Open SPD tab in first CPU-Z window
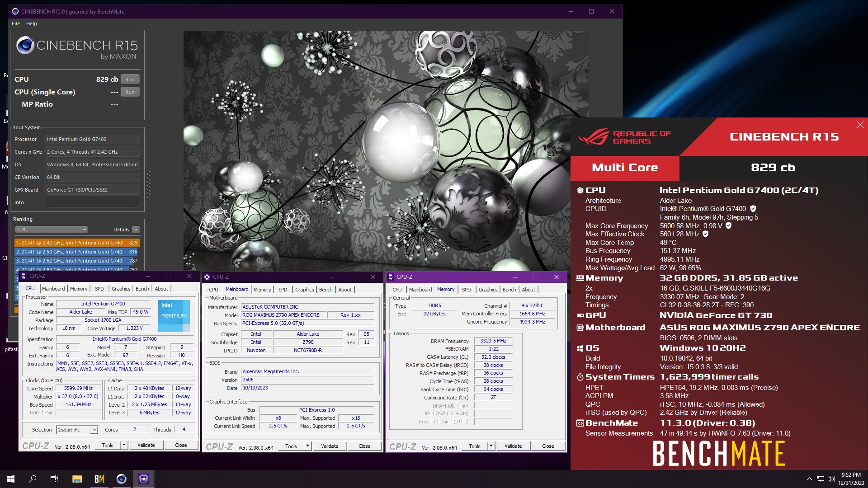 point(99,289)
